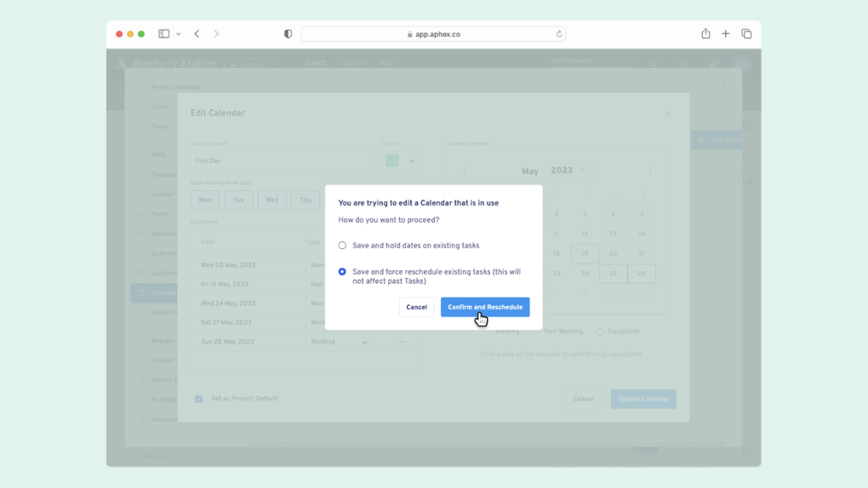Click the Confirm and Reschedule button
Viewport: 868px width, 488px height.
click(x=485, y=307)
